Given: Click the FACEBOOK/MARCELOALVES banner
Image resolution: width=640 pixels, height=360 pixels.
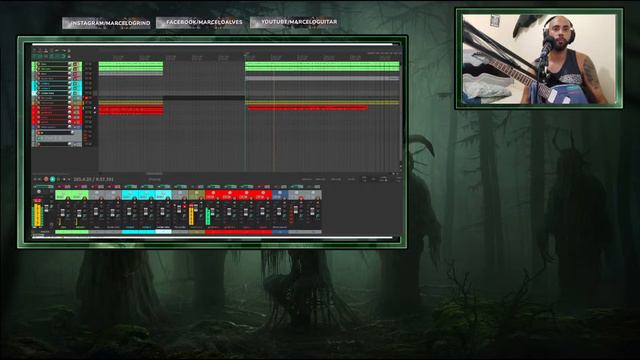Looking at the screenshot, I should (201, 22).
